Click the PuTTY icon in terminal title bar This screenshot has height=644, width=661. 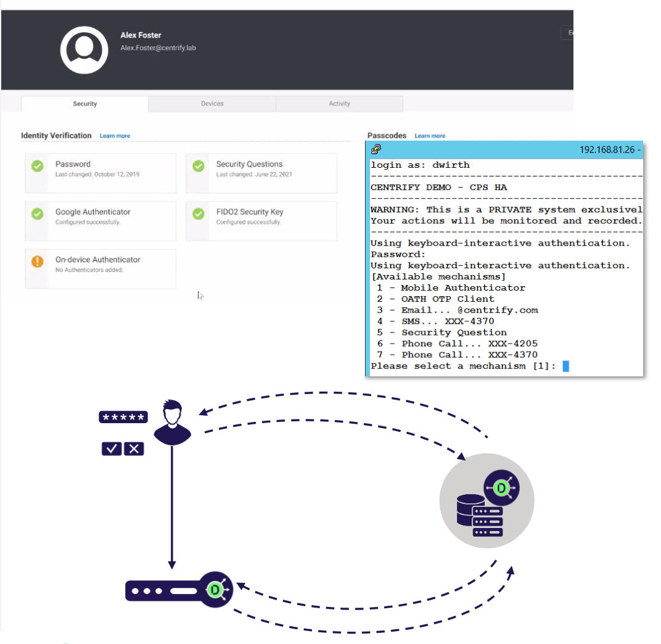(376, 149)
